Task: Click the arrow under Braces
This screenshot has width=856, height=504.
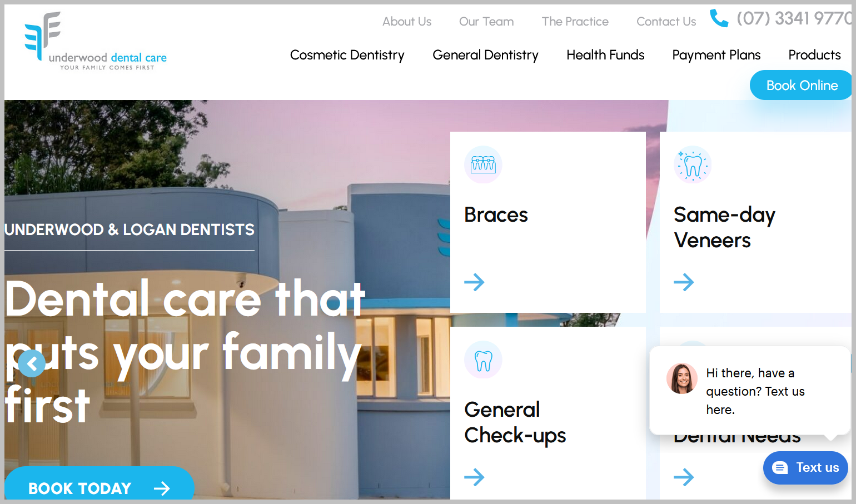Action: 474,282
